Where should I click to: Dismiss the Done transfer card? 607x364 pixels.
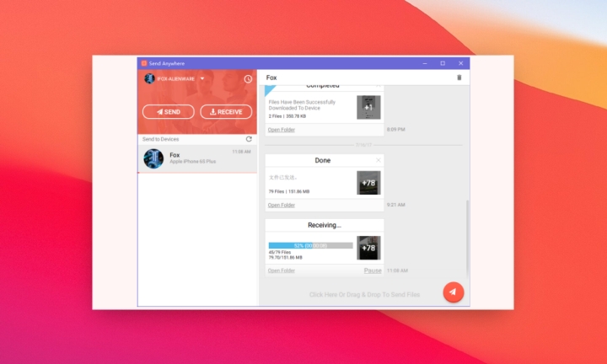[x=378, y=160]
